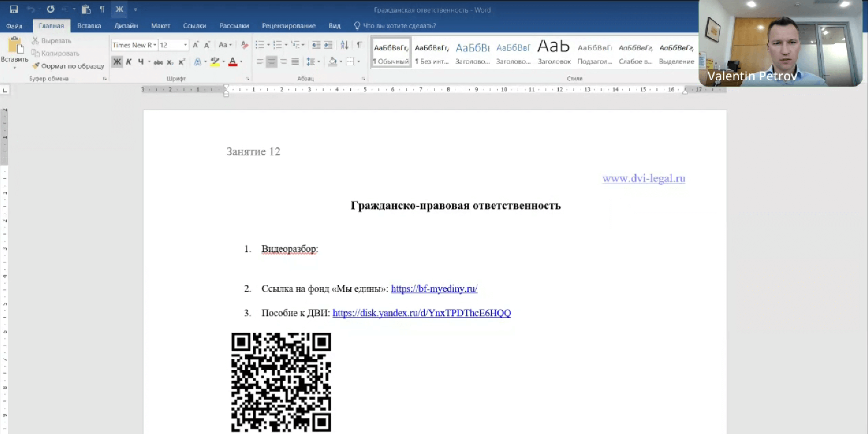Viewport: 868px width, 434px height.
Task: Open the font color dropdown arrow
Action: (x=241, y=61)
